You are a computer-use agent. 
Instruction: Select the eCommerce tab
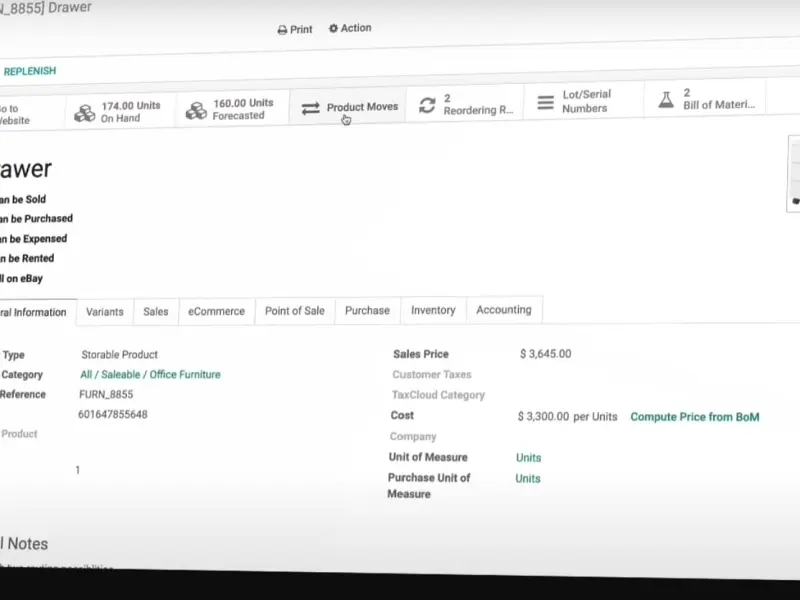pos(216,311)
